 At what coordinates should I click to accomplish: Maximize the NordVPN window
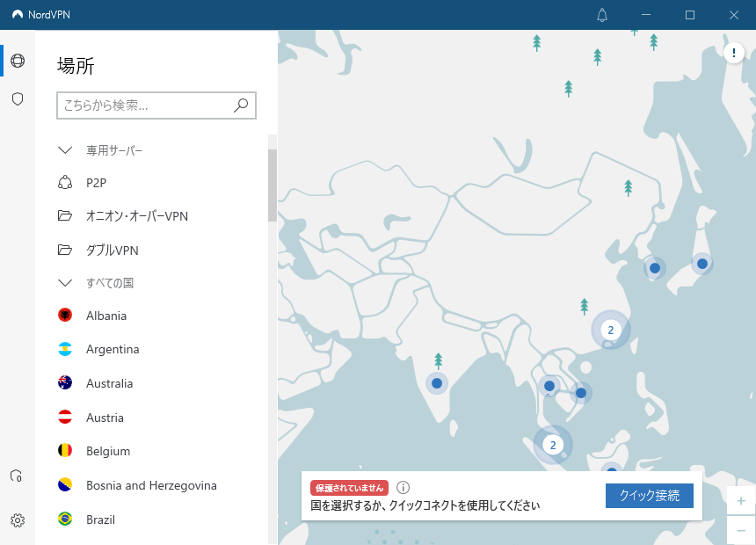pyautogui.click(x=690, y=15)
